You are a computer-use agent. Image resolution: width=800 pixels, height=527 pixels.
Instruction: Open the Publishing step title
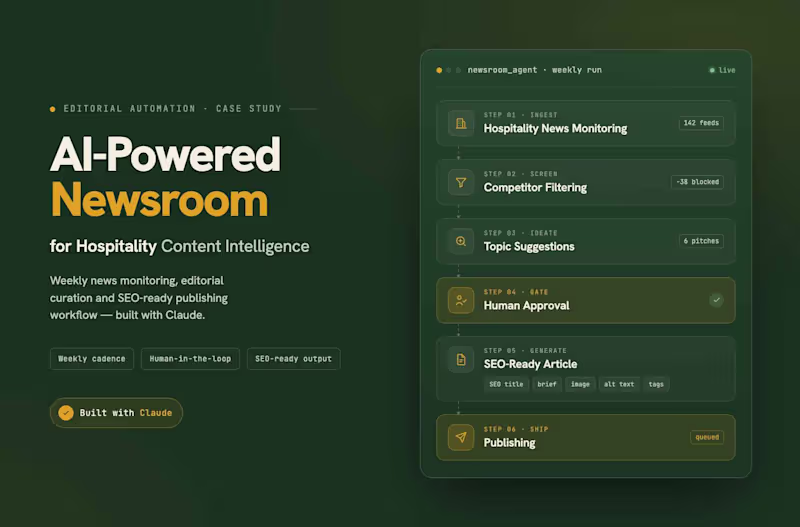pos(509,443)
